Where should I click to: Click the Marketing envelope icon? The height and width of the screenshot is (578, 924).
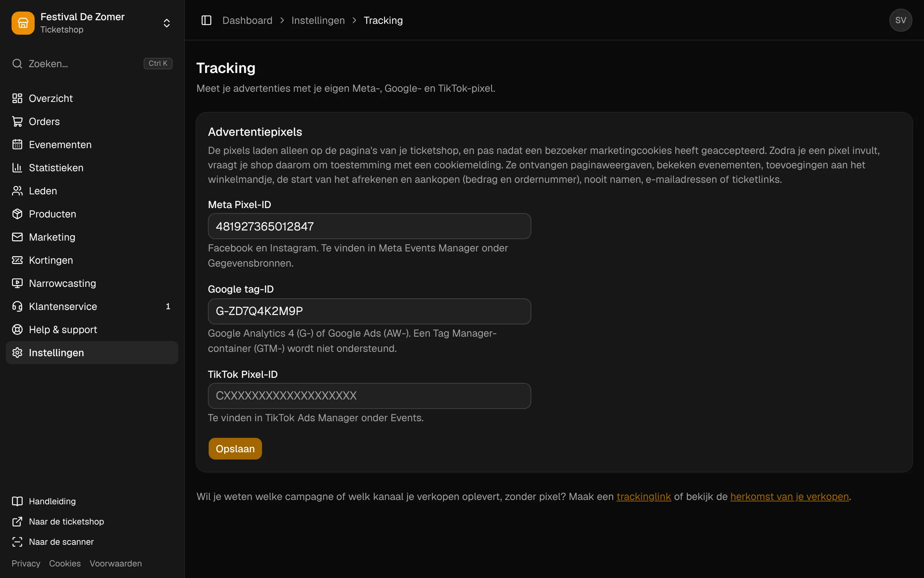click(17, 237)
